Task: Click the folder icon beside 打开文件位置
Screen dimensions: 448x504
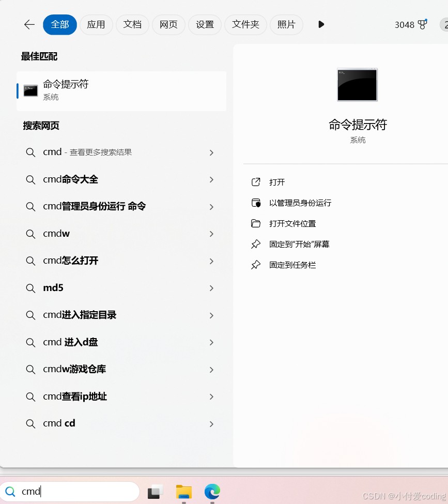Action: click(x=256, y=223)
